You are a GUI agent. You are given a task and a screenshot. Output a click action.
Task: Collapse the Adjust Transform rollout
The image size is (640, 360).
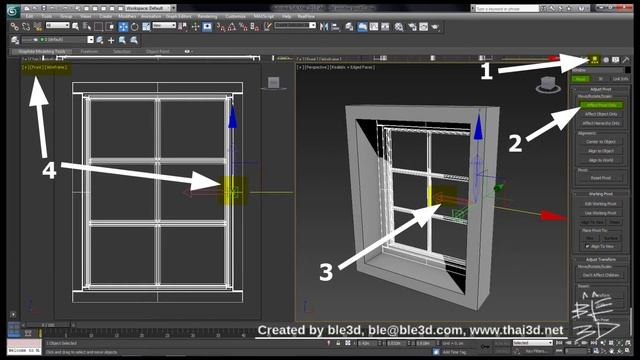(600, 260)
